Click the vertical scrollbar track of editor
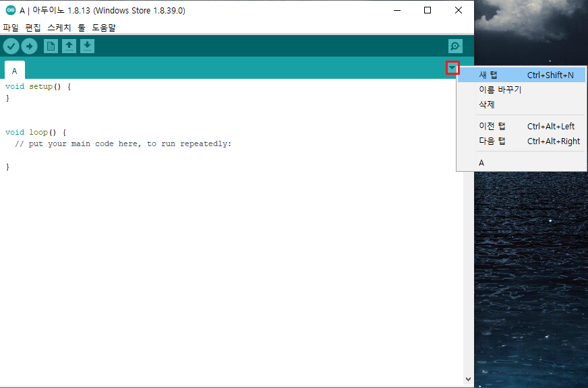Image resolution: width=588 pixels, height=388 pixels. [469, 273]
